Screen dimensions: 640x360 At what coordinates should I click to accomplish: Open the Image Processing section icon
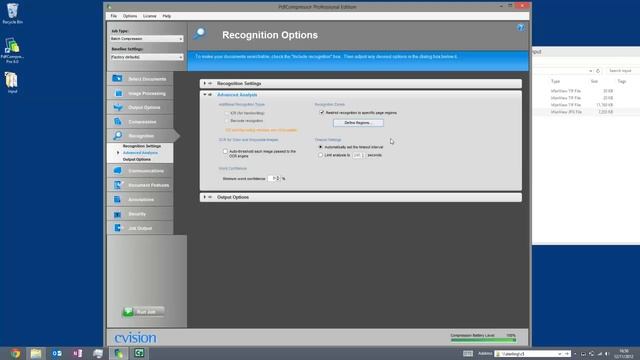click(x=118, y=93)
